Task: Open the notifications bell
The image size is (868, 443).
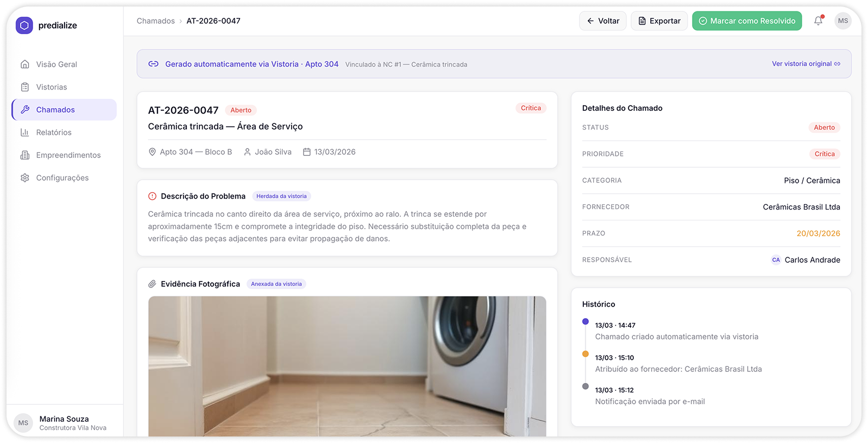Action: tap(818, 21)
